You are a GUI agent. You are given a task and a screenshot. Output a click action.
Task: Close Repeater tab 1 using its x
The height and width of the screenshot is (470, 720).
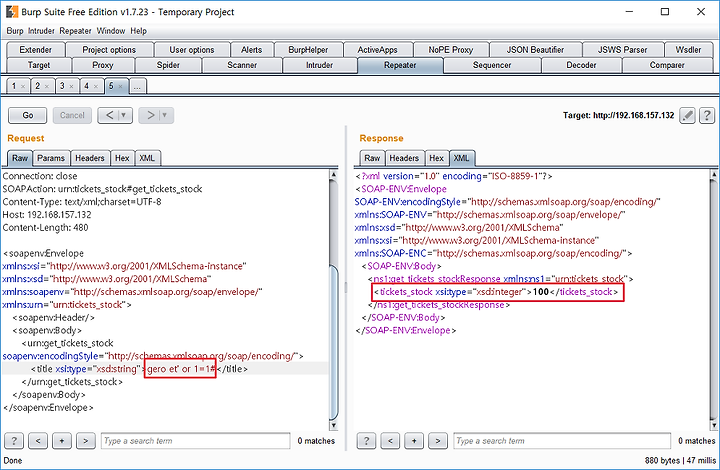pos(23,86)
